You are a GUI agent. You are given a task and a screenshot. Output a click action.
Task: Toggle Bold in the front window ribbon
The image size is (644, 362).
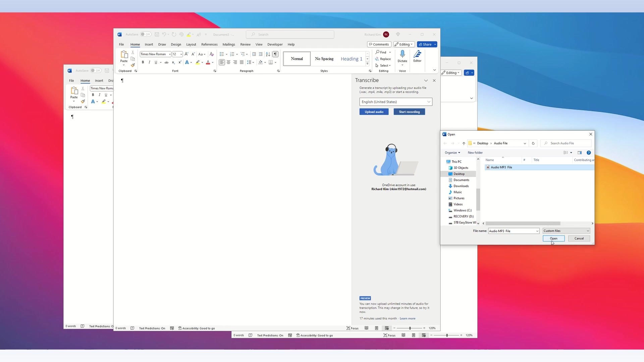click(x=143, y=62)
